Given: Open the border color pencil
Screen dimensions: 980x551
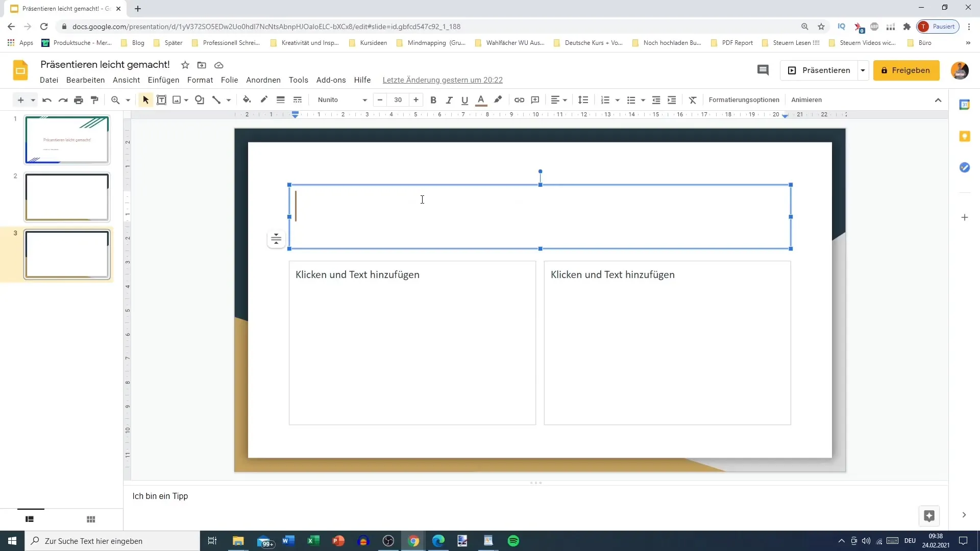Looking at the screenshot, I should pyautogui.click(x=264, y=100).
